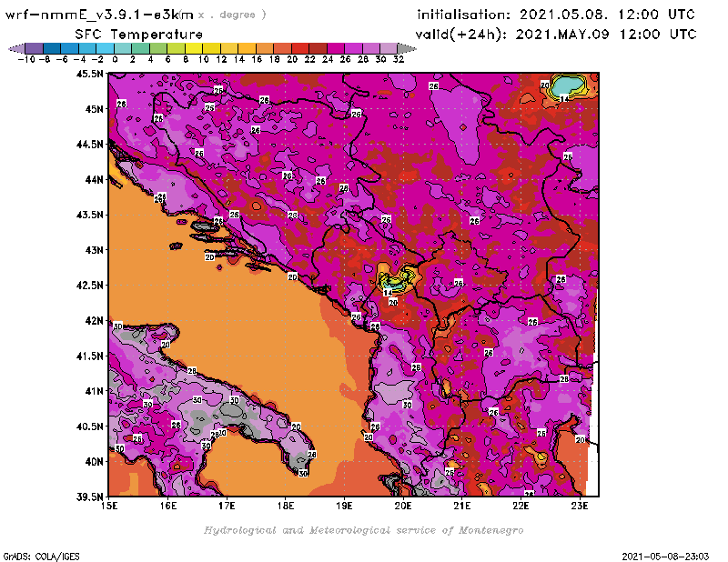The image size is (728, 562).
Task: Click the below -10 arrow at the legend's start
Action: pyautogui.click(x=16, y=48)
